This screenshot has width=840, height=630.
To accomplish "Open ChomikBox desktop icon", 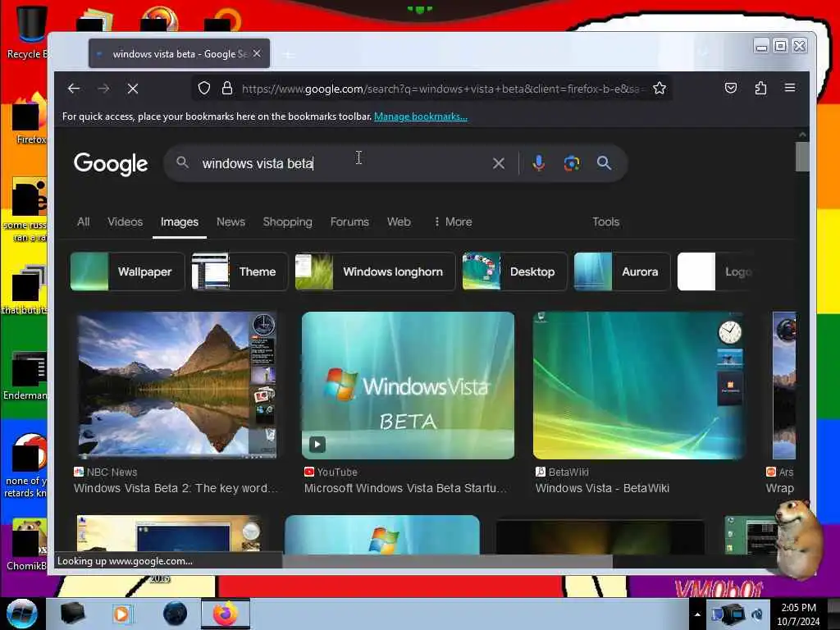I will pos(27,546).
